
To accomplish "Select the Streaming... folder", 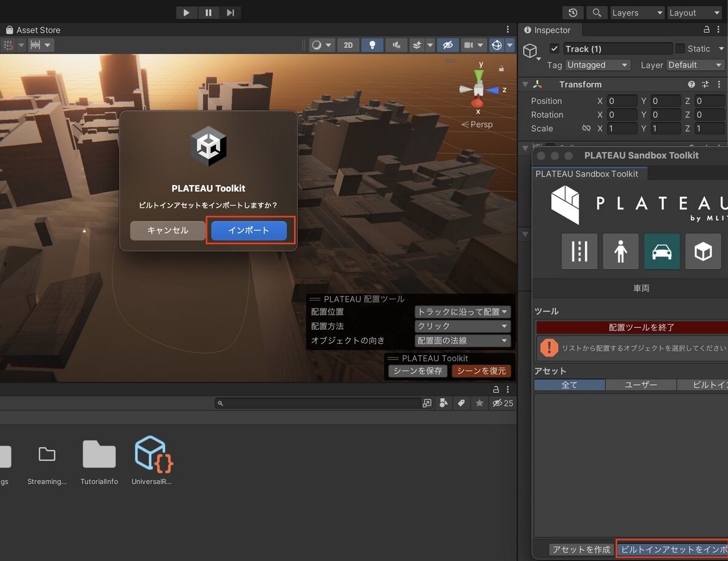I will pyautogui.click(x=47, y=462).
